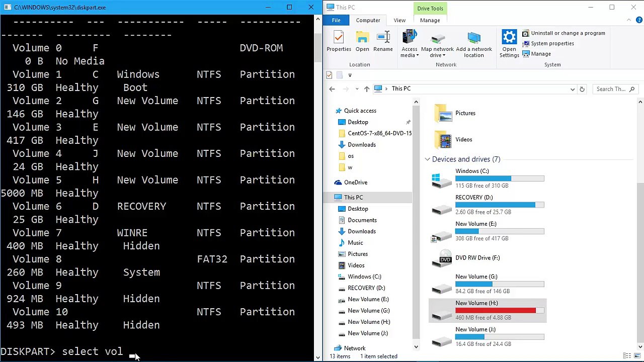Select Music under This PC
Viewport: 644px width, 362px height.
(355, 243)
